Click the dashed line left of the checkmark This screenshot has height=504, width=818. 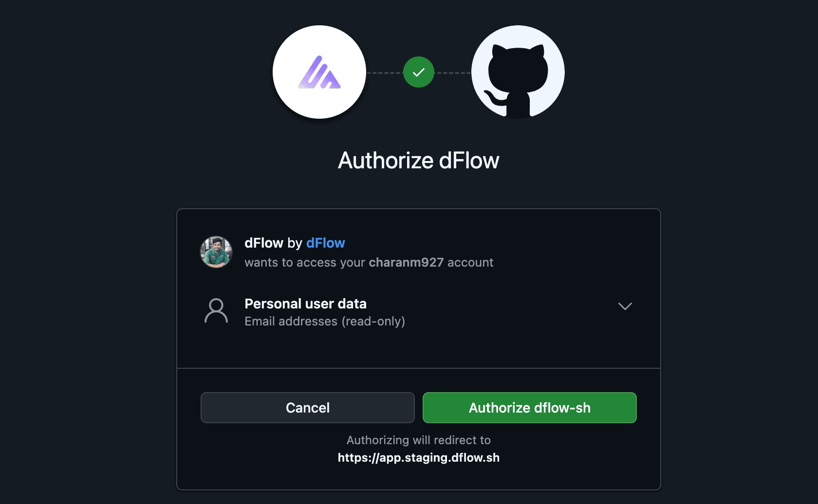coord(385,72)
